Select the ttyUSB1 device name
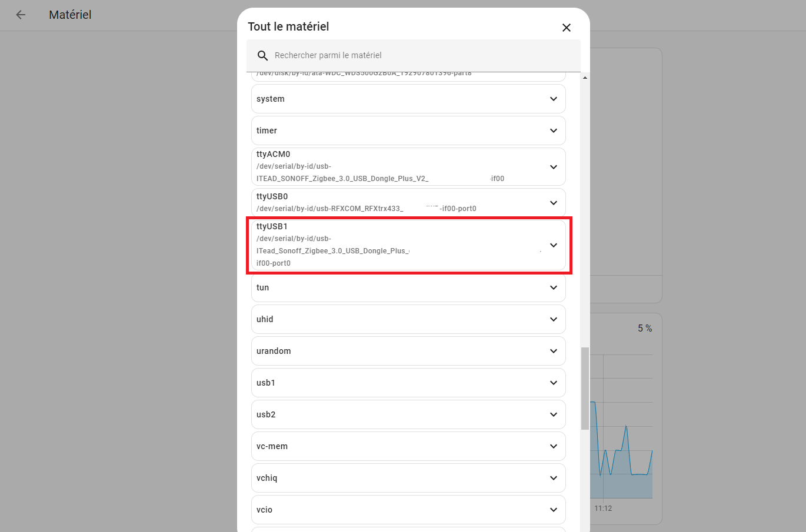This screenshot has width=806, height=532. point(272,226)
